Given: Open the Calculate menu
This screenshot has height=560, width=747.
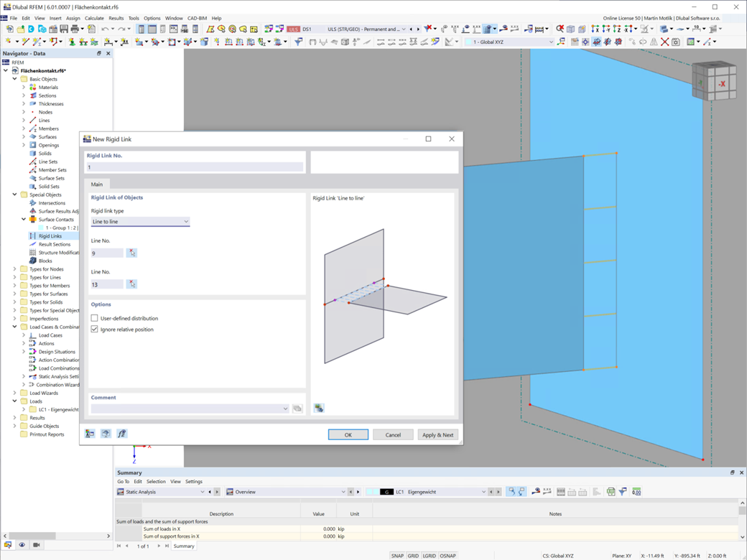Looking at the screenshot, I should 94,18.
